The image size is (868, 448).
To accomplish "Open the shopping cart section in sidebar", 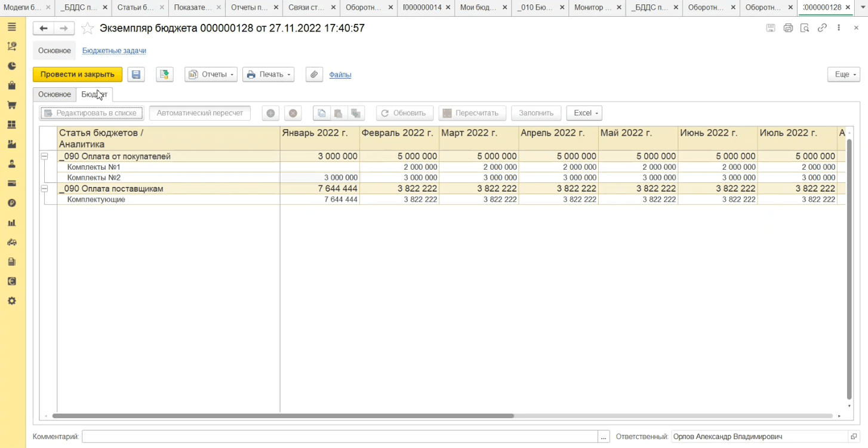I will coord(12,105).
